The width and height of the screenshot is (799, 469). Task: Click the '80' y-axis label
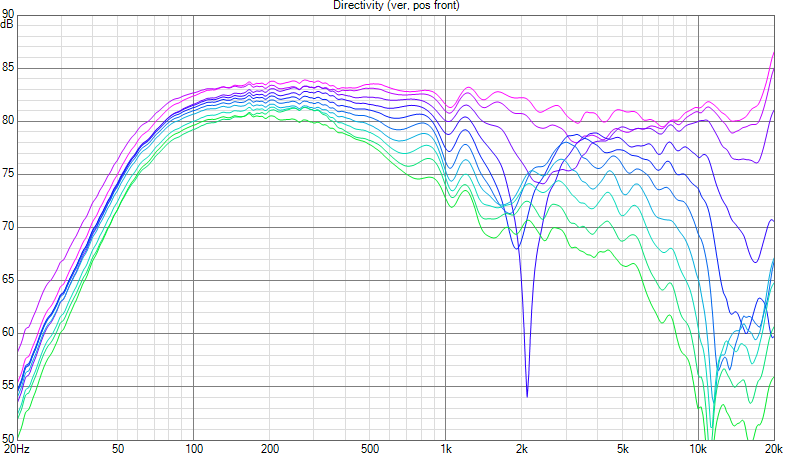click(x=8, y=121)
